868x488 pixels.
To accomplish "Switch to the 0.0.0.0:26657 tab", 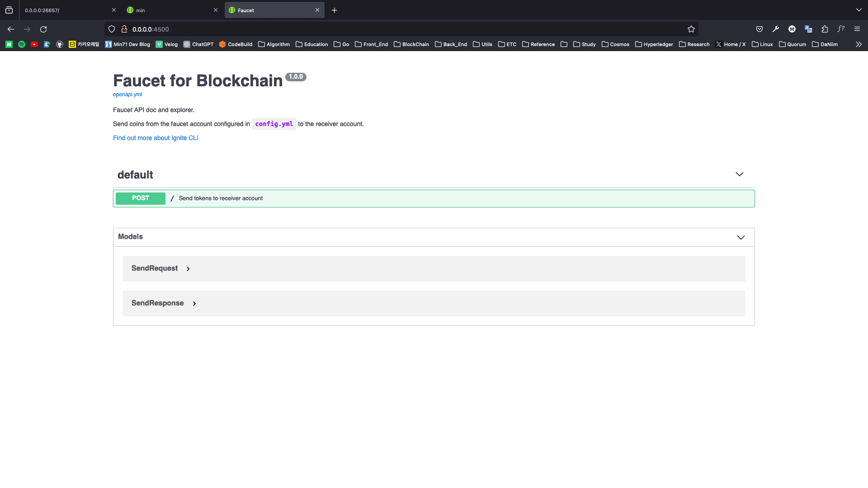I will click(x=70, y=10).
